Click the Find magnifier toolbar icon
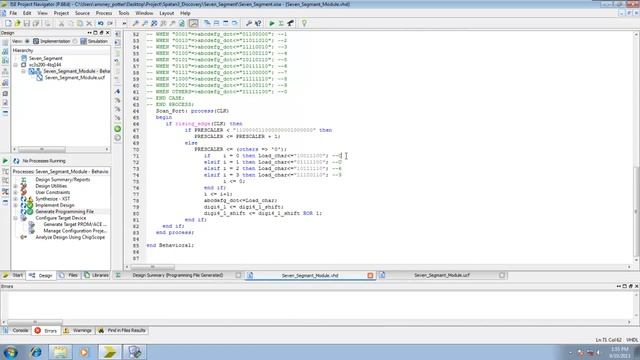This screenshot has width=640, height=360. pos(136,23)
